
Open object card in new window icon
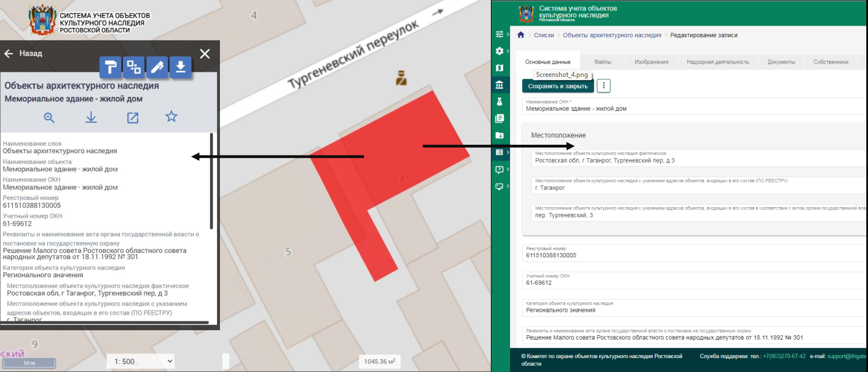point(133,118)
